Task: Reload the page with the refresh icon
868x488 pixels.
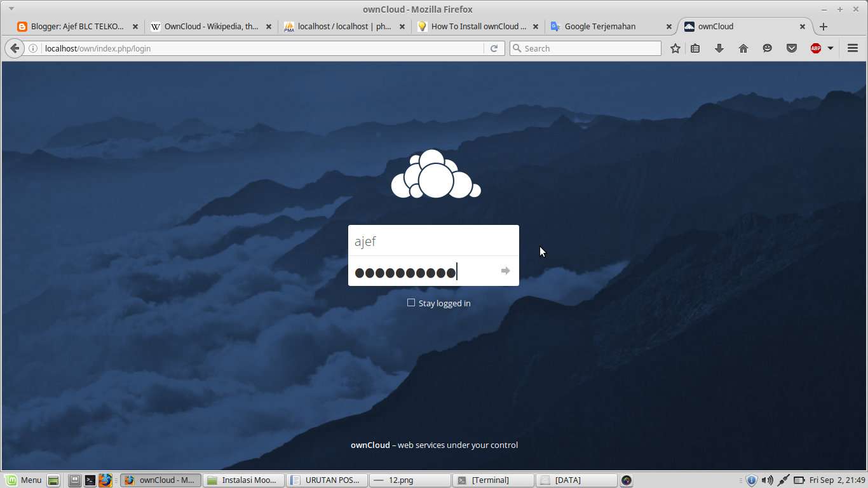Action: click(x=494, y=48)
